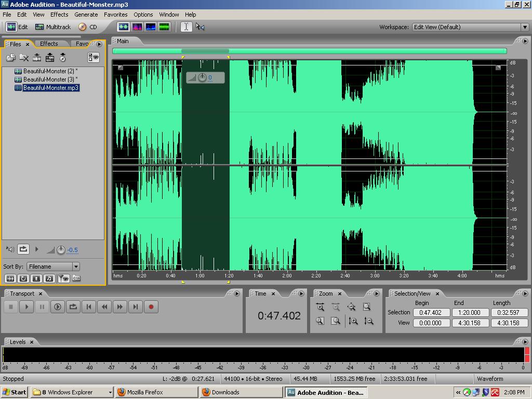Toggle Auto-Play speaker in Files panel
The image size is (532, 399).
click(x=10, y=249)
